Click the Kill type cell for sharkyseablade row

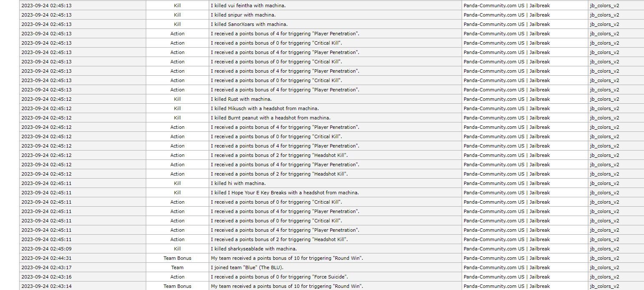[177, 249]
